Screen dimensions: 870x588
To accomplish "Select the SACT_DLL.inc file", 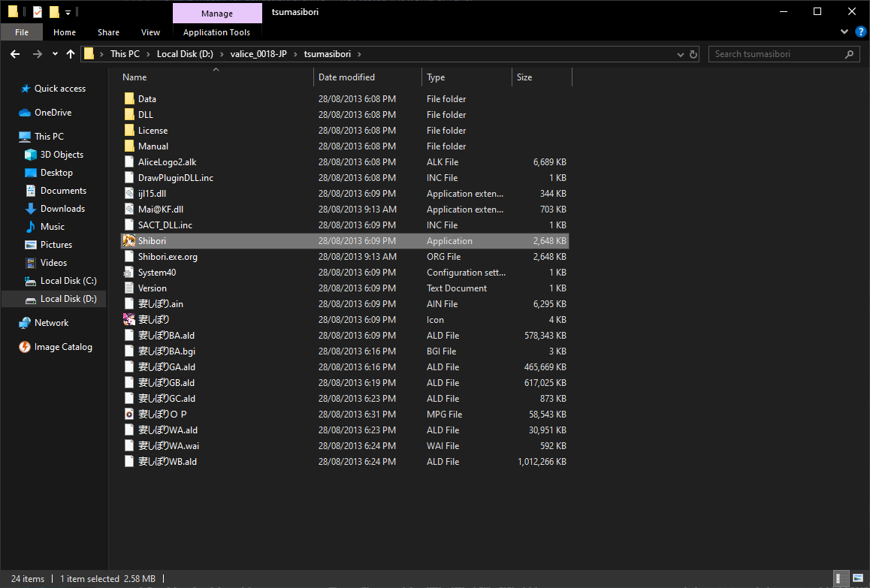I will (x=345, y=225).
